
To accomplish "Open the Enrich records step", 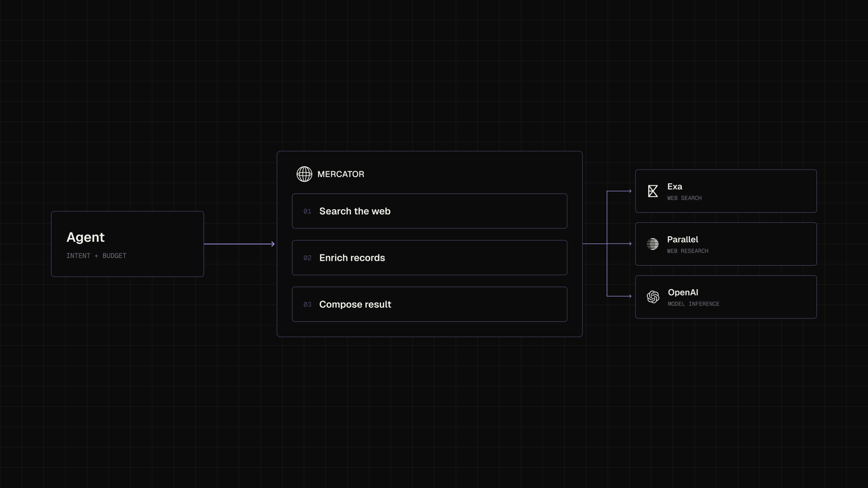I will coord(429,258).
